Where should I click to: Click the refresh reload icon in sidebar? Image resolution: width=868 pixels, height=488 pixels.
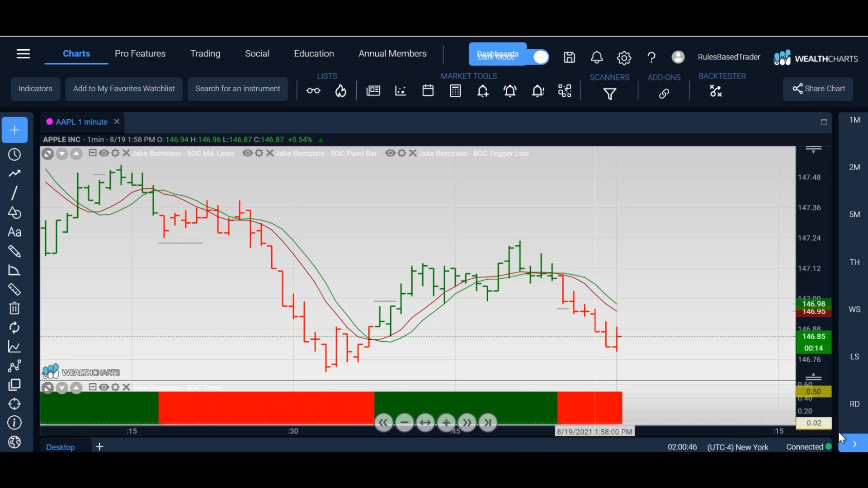click(x=14, y=328)
